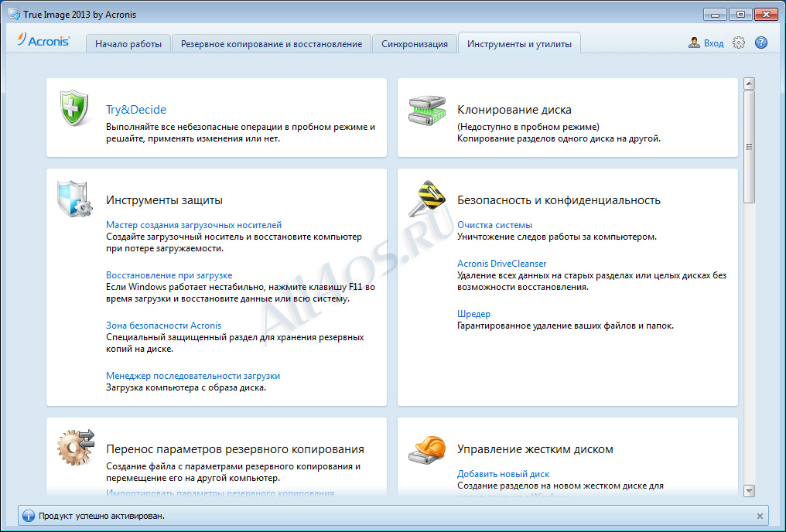Image resolution: width=786 pixels, height=532 pixels.
Task: Open the Try&Decide link
Action: tap(136, 110)
